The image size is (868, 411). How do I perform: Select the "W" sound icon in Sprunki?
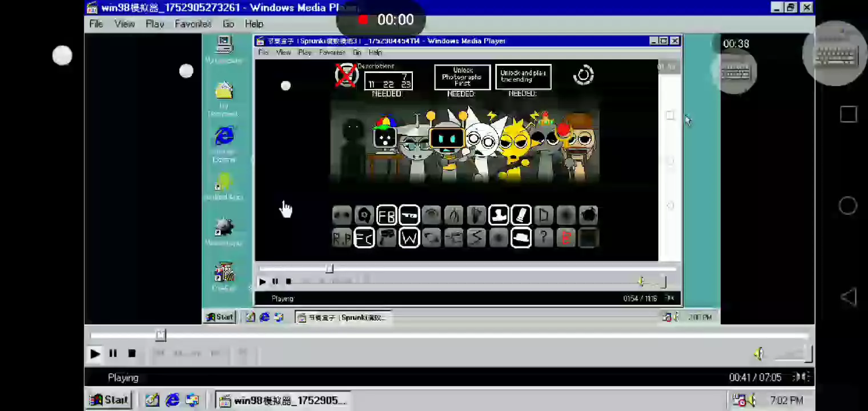tap(409, 238)
